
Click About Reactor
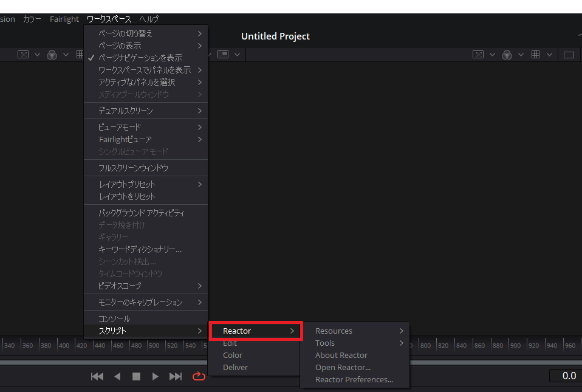pyautogui.click(x=355, y=356)
